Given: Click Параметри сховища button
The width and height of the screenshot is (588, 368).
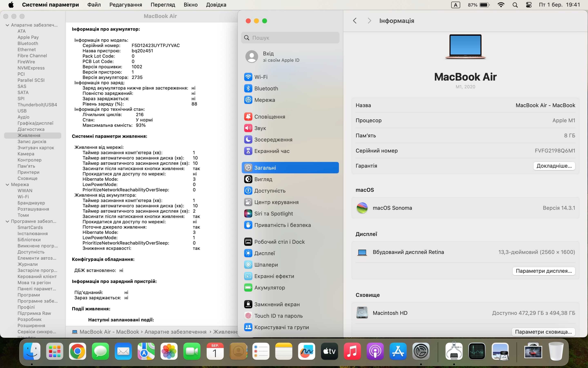Looking at the screenshot, I should pos(543,332).
